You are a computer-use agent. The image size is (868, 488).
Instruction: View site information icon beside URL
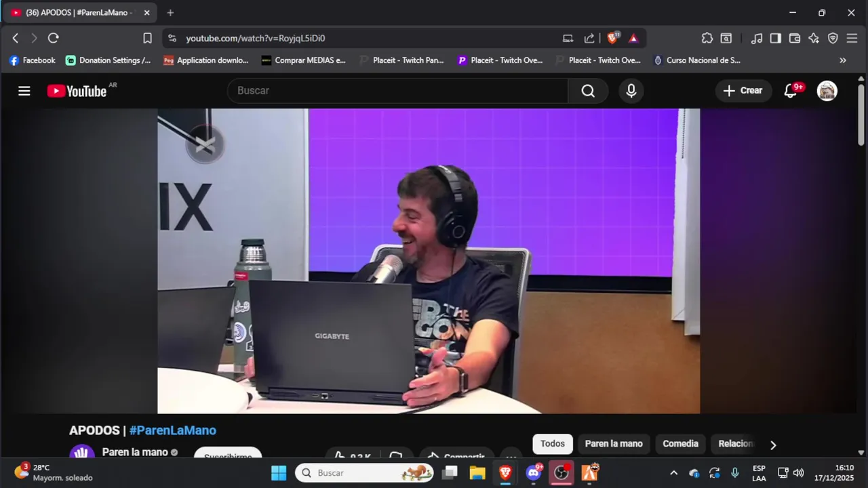point(172,39)
